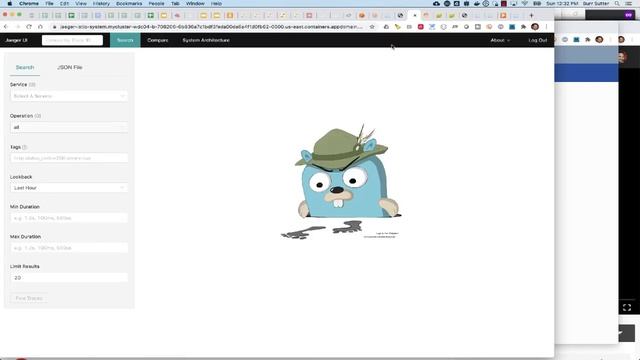Screen dimensions: 640x360
Task: Open the Apple menu
Action: tap(9, 3)
